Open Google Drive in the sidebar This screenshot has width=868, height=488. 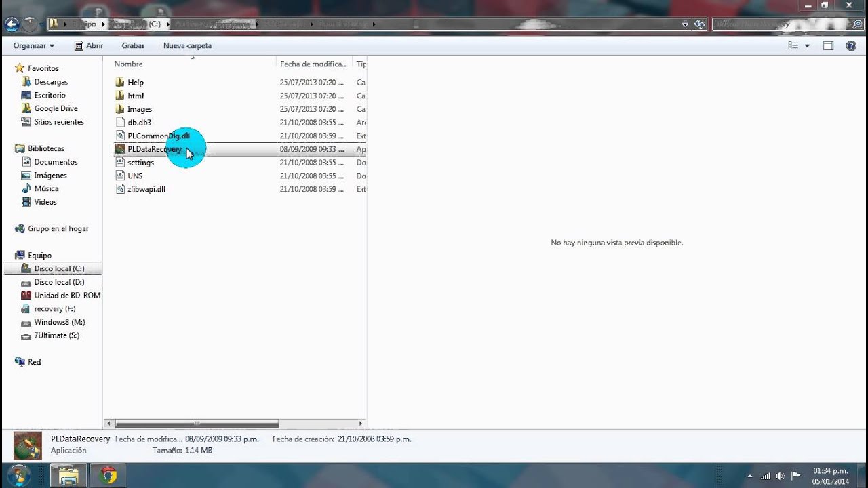[56, 108]
